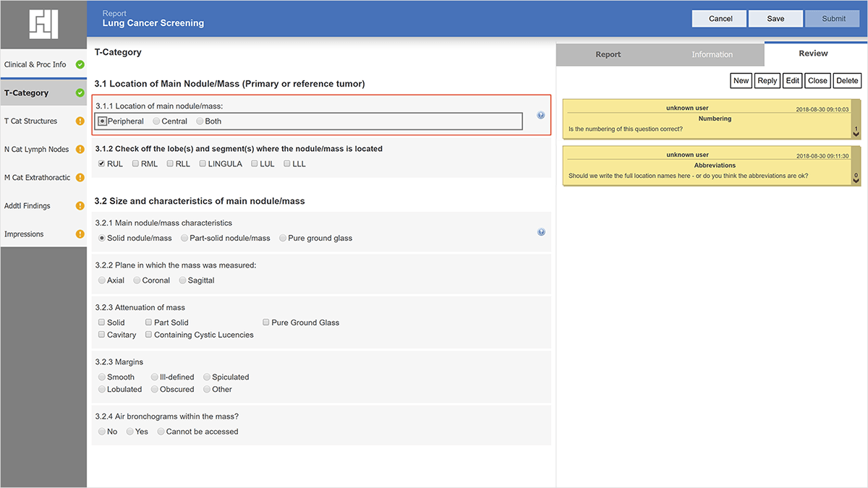Switch to the Report tab
The height and width of the screenshot is (488, 868).
pyautogui.click(x=608, y=54)
